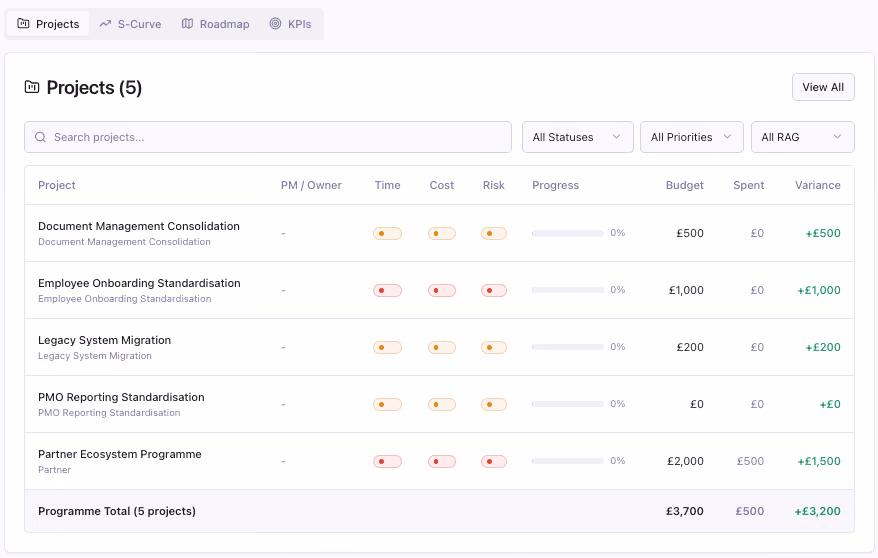Open PMO Reporting Standardisation project
Image resolution: width=878 pixels, height=558 pixels.
click(x=122, y=397)
